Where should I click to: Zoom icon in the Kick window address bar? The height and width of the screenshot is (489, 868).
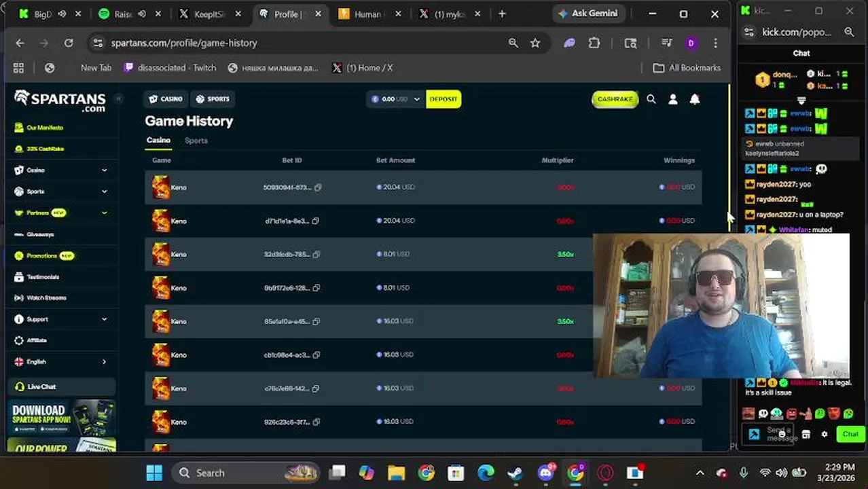pos(849,32)
